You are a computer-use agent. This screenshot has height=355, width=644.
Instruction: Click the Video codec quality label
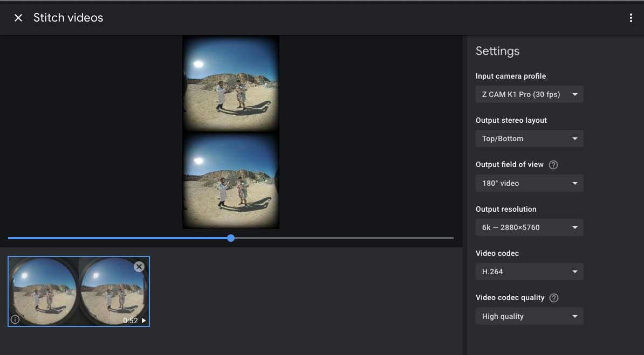(x=510, y=297)
